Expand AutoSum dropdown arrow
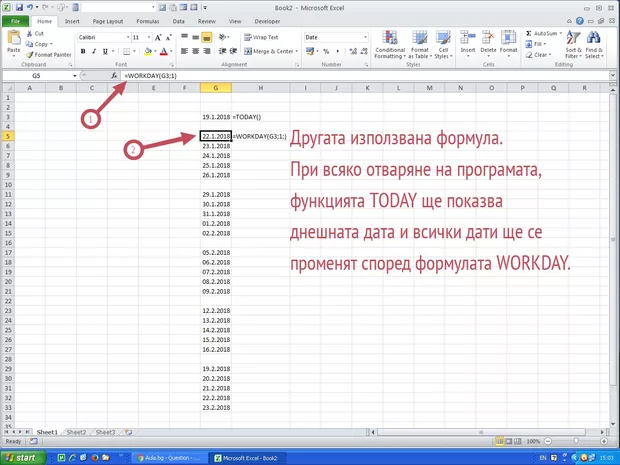Viewport: 620px width, 465px height. pos(560,34)
